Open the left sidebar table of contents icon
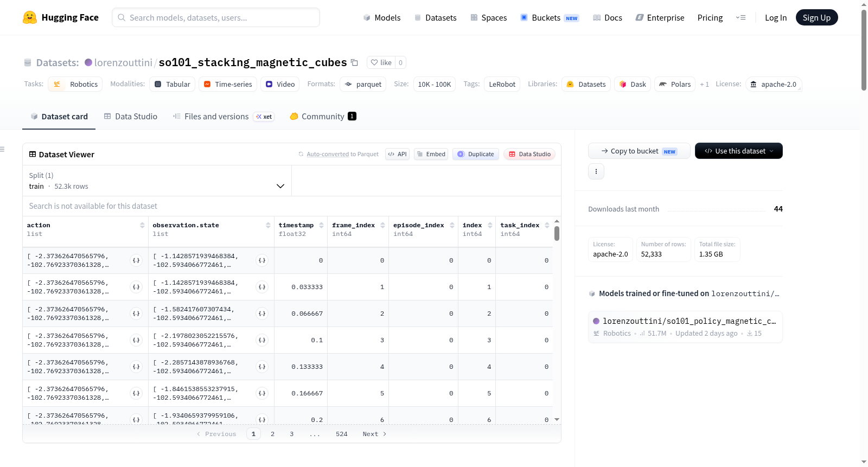This screenshot has height=467, width=868. pyautogui.click(x=3, y=149)
